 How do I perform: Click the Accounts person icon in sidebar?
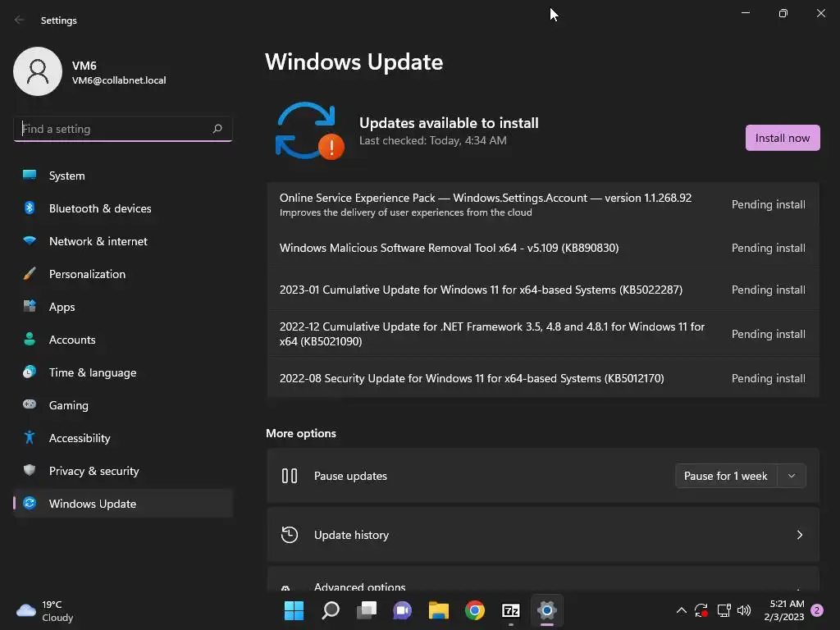30,339
